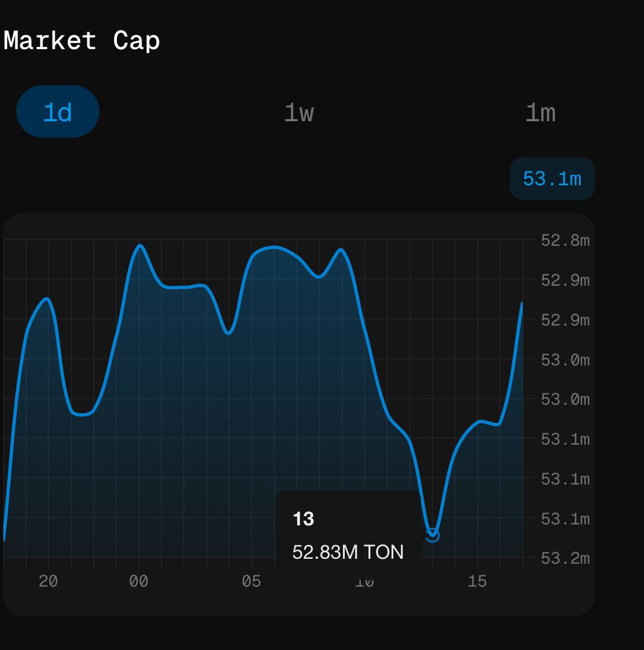The image size is (644, 650).
Task: Click the chart line peak above 00
Action: click(x=140, y=245)
